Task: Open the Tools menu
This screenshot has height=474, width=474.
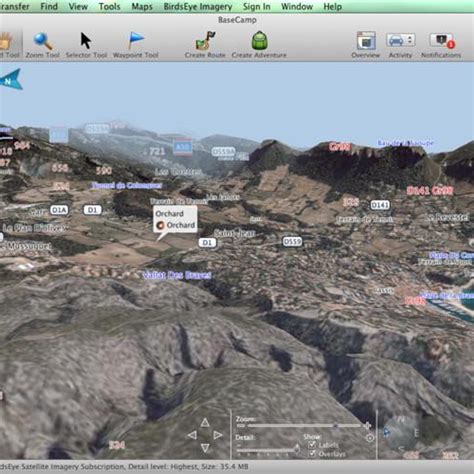Action: tap(110, 6)
